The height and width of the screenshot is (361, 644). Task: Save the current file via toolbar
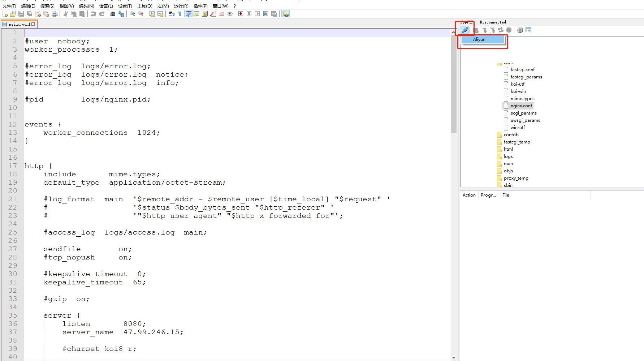(21, 14)
